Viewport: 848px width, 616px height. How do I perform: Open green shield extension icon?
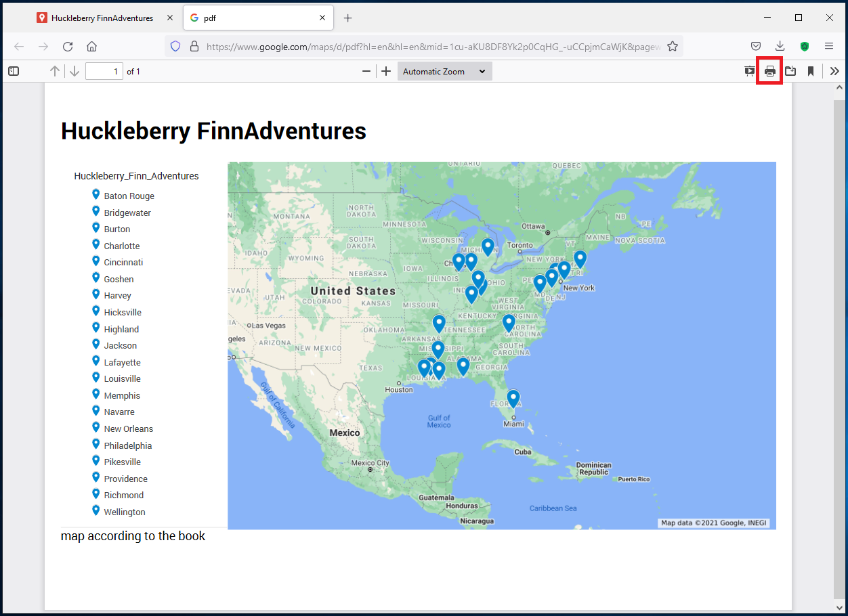[x=805, y=47]
